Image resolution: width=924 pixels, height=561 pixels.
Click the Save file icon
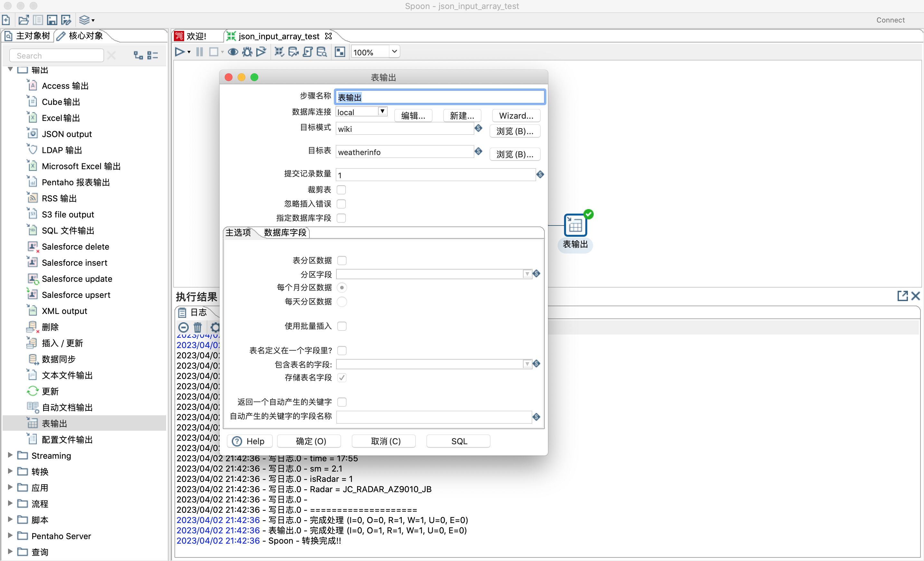point(52,20)
